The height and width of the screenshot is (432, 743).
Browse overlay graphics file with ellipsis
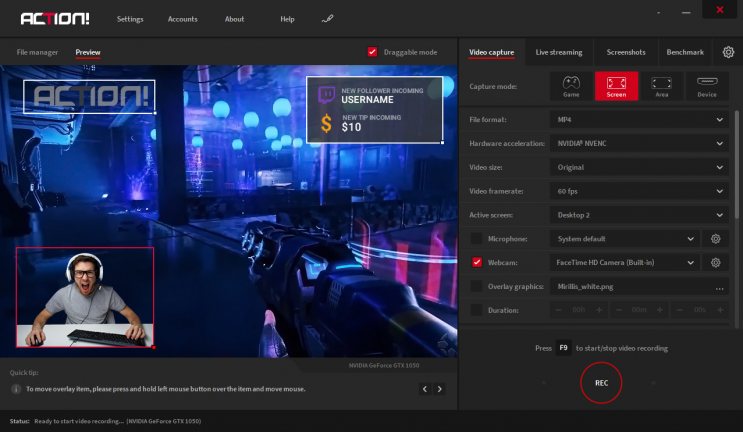pos(719,287)
